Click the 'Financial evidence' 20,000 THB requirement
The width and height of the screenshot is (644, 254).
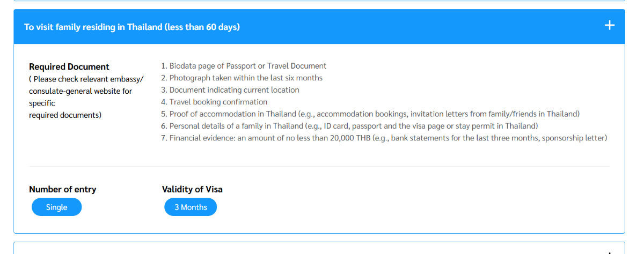point(388,138)
